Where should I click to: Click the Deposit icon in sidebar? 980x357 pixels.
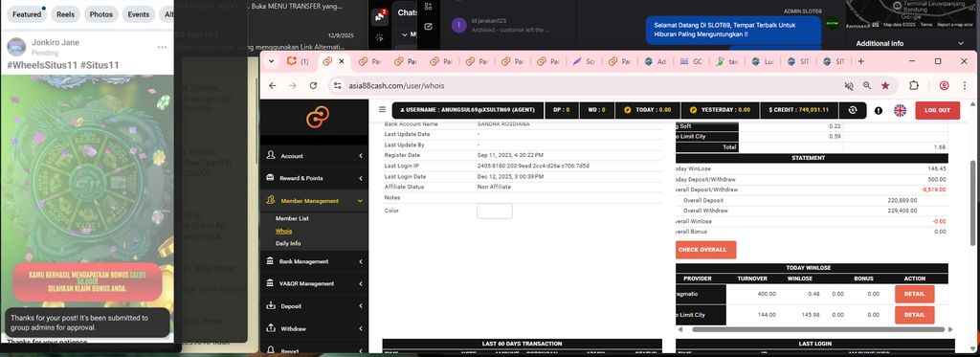[271, 306]
